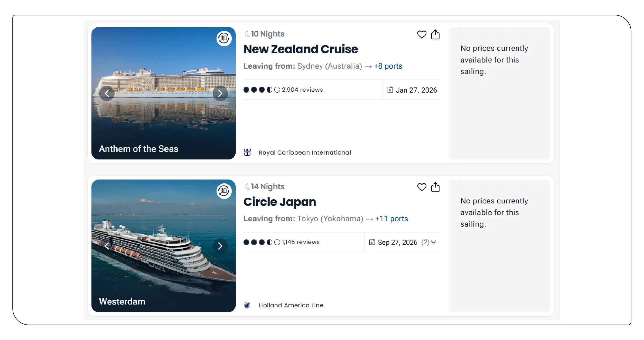Share the New Zealand Cruise listing

435,34
